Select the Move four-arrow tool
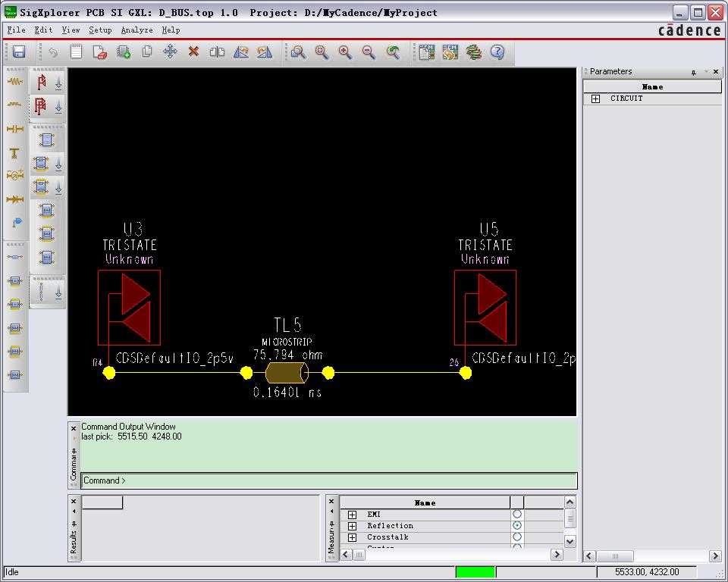Image resolution: width=728 pixels, height=582 pixels. click(x=170, y=52)
